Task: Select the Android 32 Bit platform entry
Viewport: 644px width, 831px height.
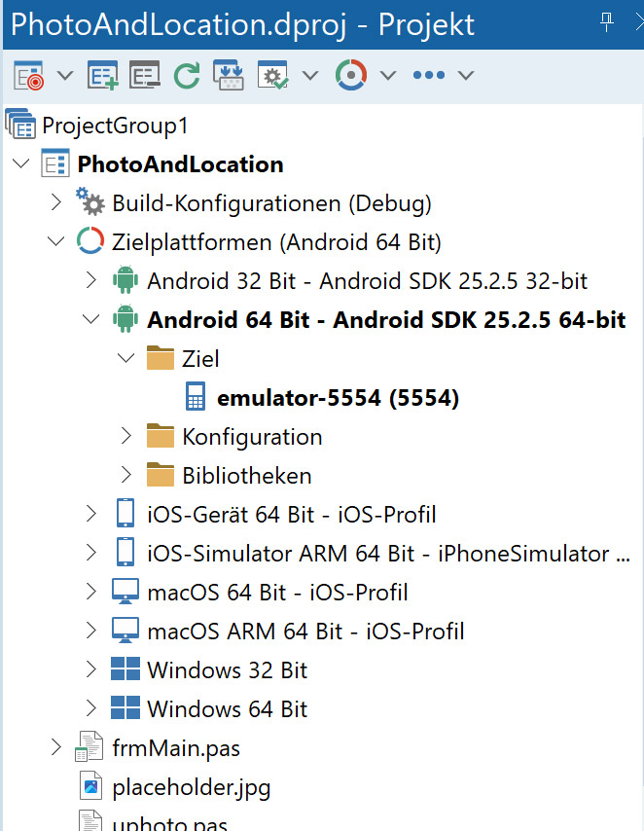Action: click(x=321, y=280)
